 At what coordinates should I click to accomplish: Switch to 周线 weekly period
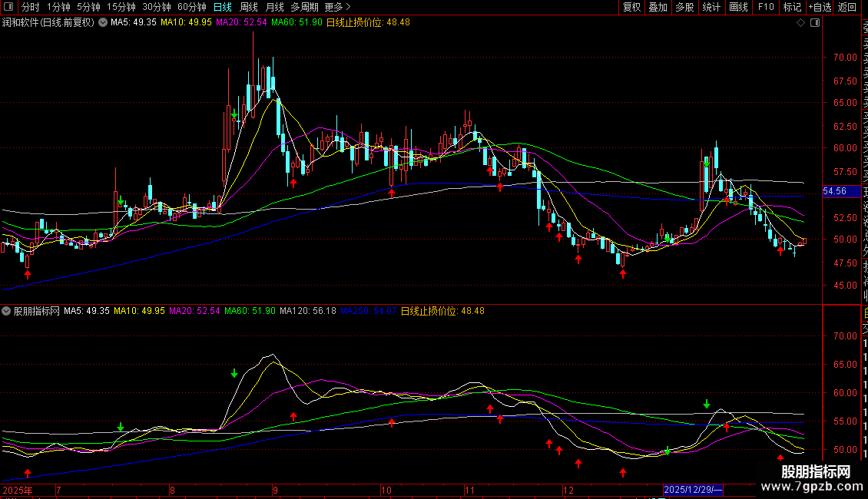tap(249, 7)
